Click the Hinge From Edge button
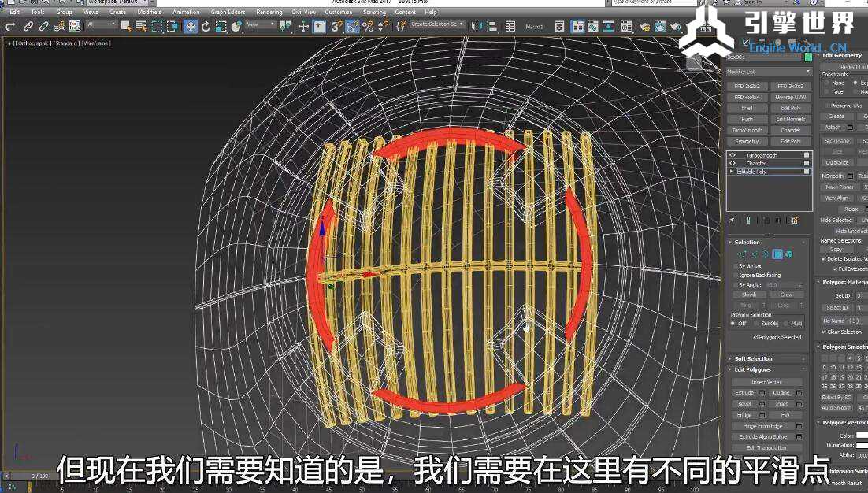The image size is (868, 493). pos(762,426)
